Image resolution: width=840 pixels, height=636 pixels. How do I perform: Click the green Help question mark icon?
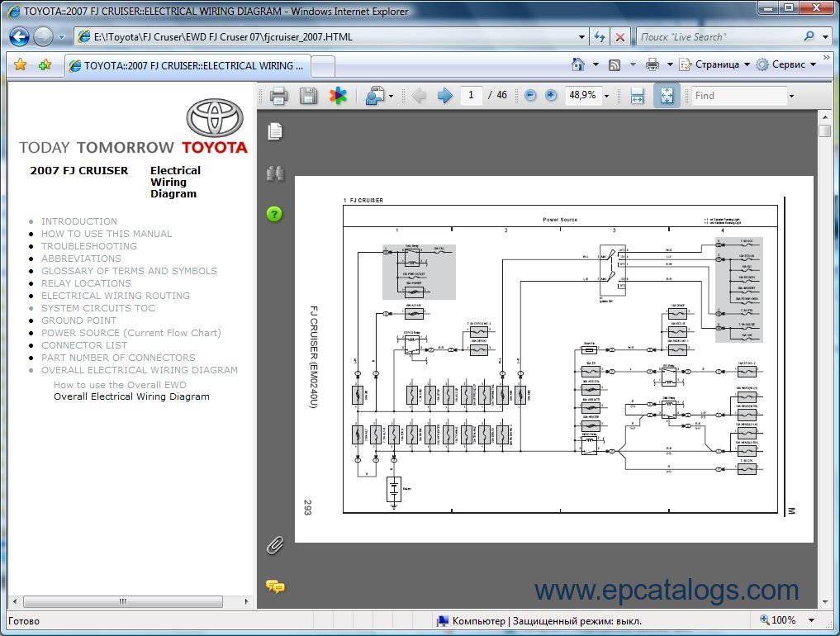point(274,214)
